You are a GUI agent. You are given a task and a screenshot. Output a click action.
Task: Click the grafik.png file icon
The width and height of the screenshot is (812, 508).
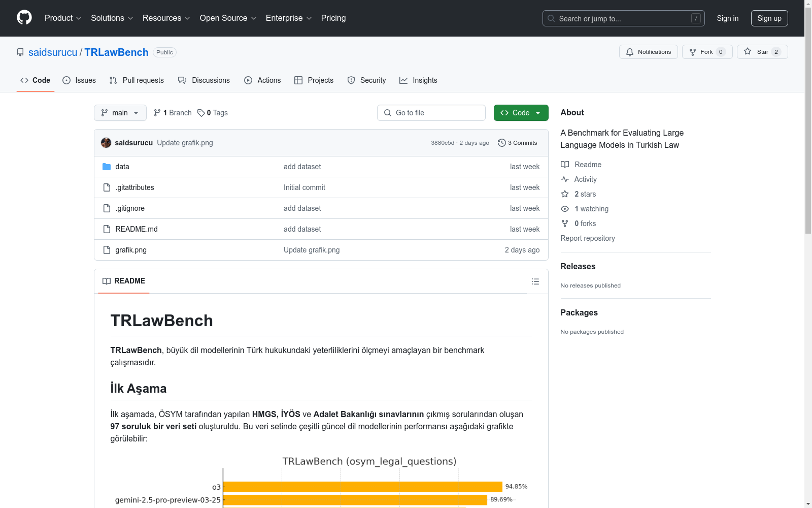107,250
